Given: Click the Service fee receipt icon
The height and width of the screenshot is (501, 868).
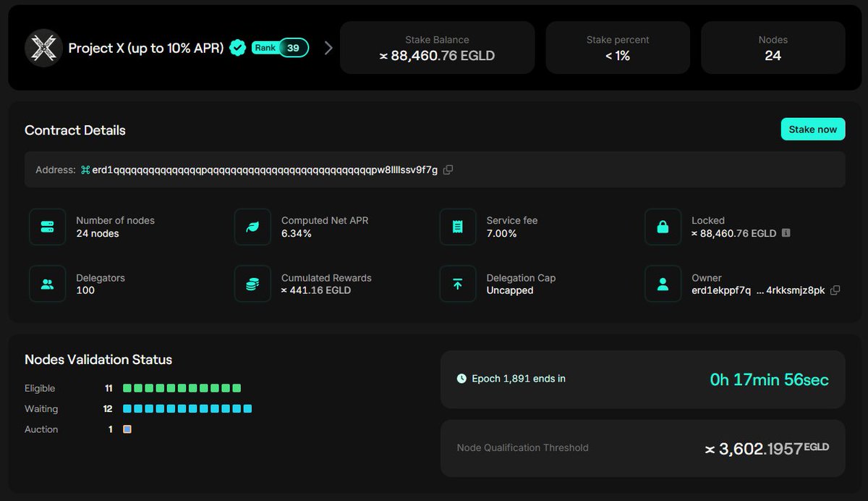Looking at the screenshot, I should [x=457, y=227].
